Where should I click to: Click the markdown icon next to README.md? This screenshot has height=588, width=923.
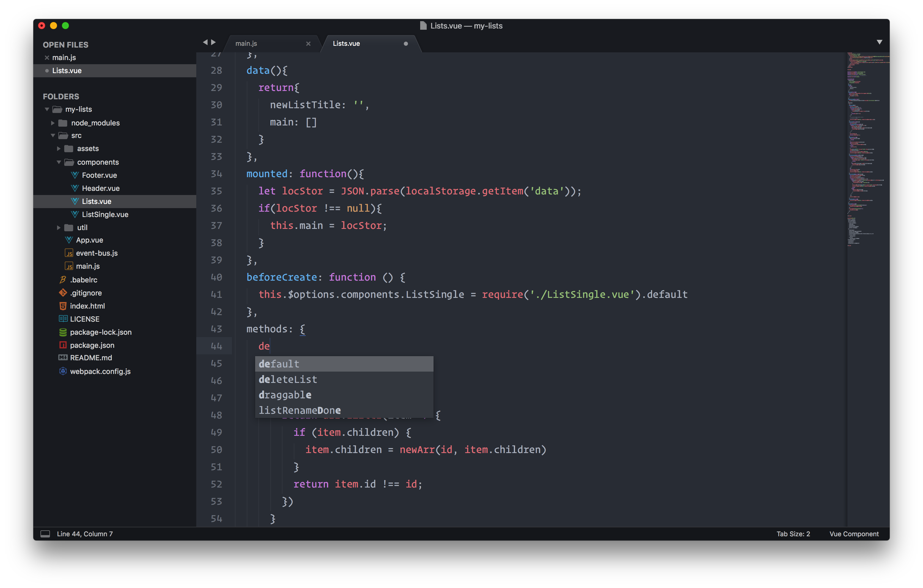63,358
